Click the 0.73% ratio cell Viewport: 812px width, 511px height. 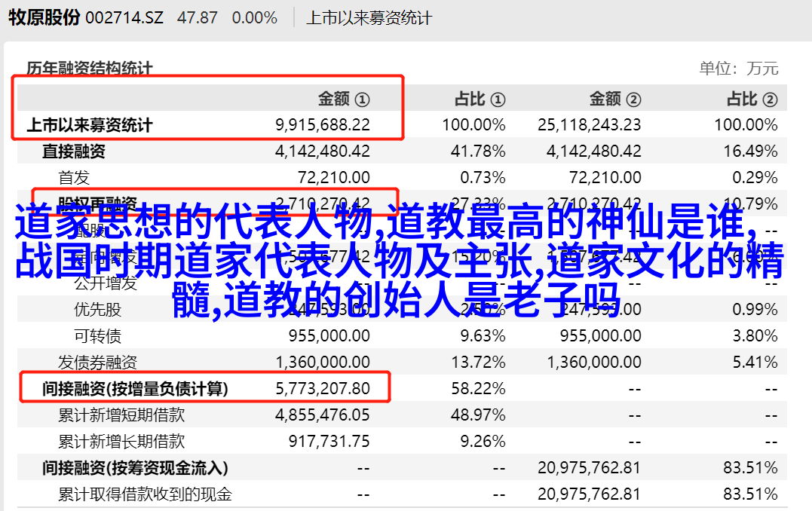point(483,178)
